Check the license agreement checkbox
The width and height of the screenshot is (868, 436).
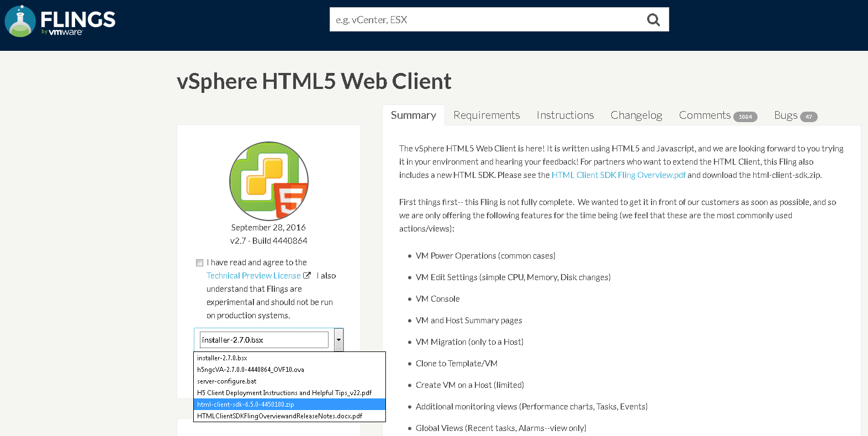pyautogui.click(x=199, y=262)
